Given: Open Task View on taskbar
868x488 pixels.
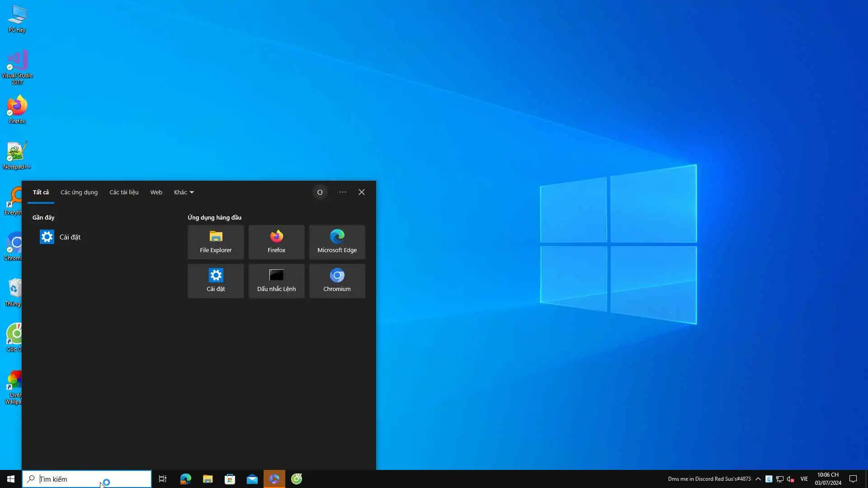Looking at the screenshot, I should pyautogui.click(x=163, y=479).
